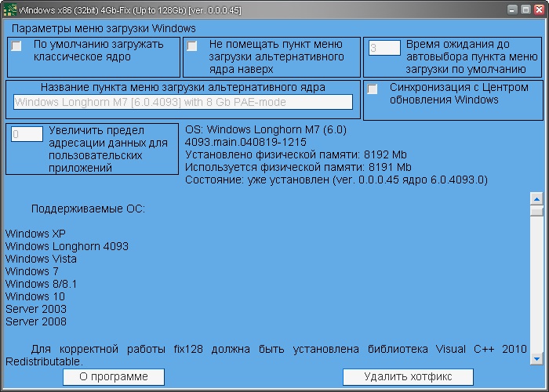The width and height of the screenshot is (549, 392).
Task: Click the scroll down arrow of the text area
Action: point(536,358)
